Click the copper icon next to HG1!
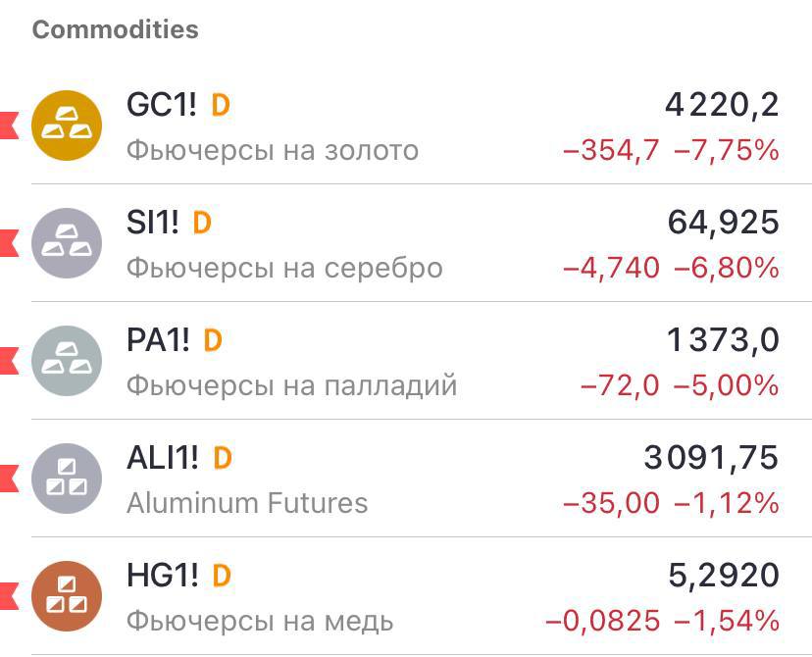The width and height of the screenshot is (812, 657). coord(67,594)
